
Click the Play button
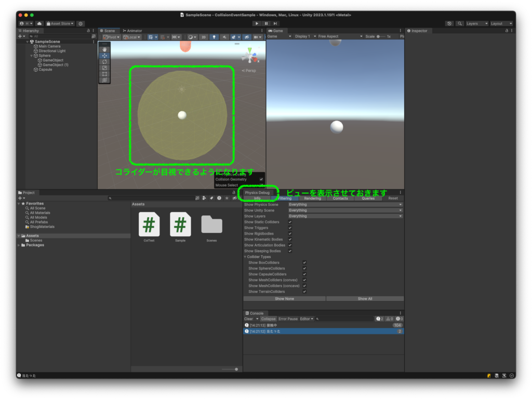click(x=257, y=23)
